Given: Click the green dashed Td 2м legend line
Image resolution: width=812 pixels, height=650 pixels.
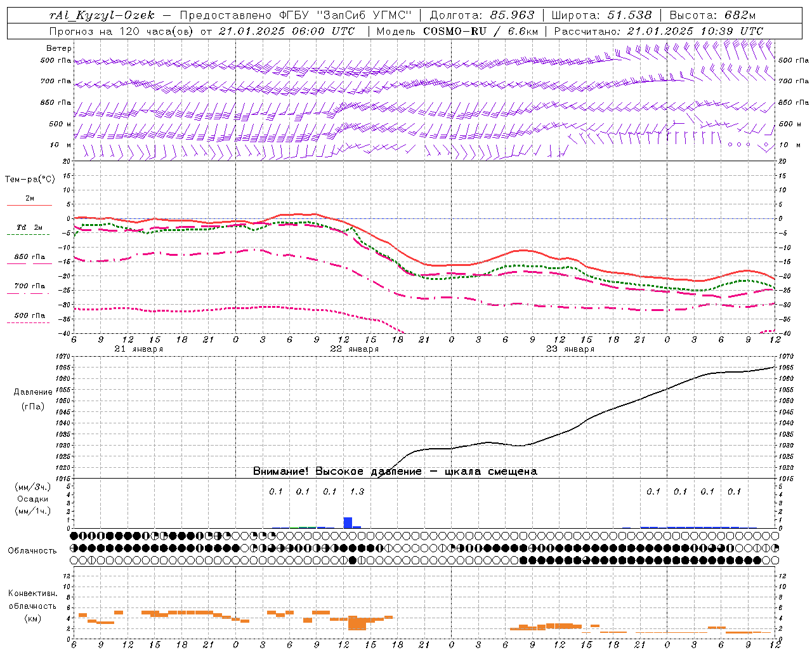Looking at the screenshot, I should pos(29,234).
